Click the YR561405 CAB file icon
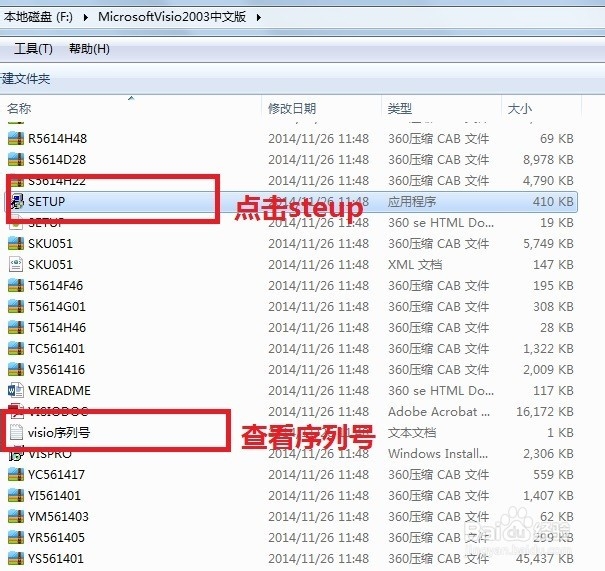 16,537
